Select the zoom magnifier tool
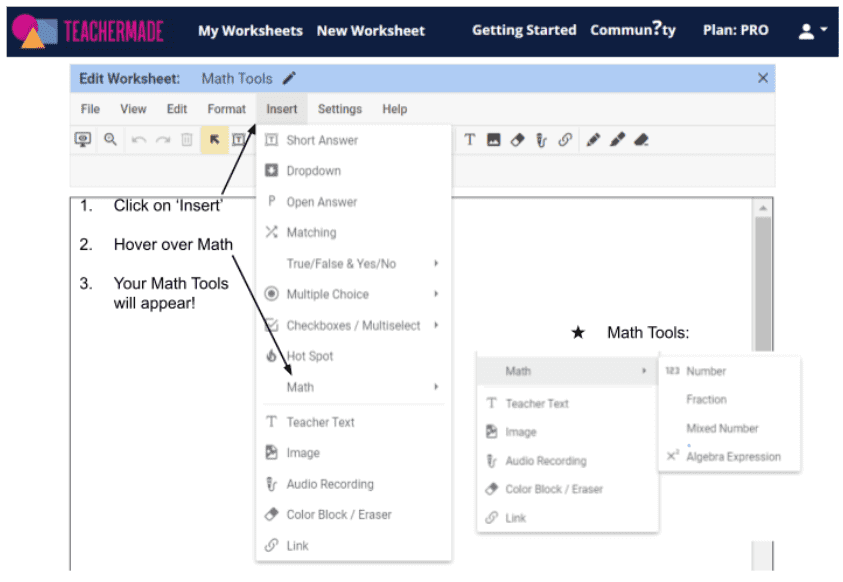 point(110,140)
